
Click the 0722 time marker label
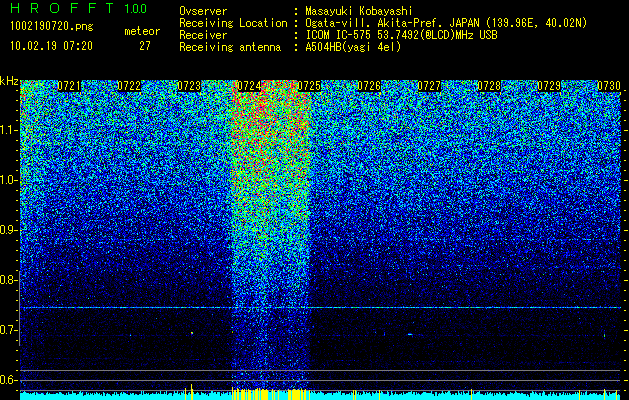tap(129, 86)
